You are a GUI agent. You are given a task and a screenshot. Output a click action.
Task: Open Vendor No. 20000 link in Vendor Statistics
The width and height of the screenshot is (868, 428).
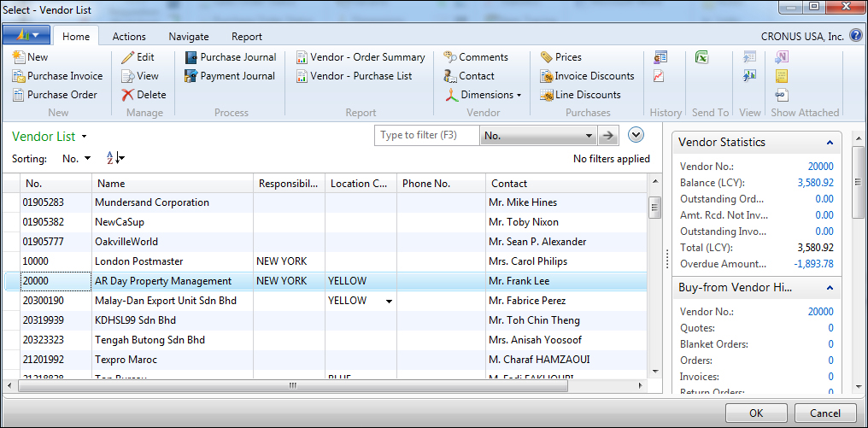pyautogui.click(x=820, y=167)
